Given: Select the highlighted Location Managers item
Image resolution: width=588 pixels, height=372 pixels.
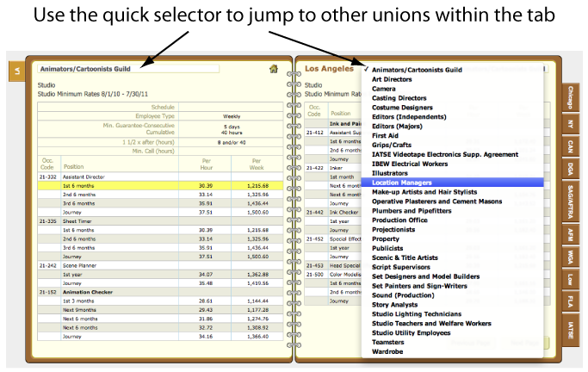Looking at the screenshot, I should (x=452, y=183).
